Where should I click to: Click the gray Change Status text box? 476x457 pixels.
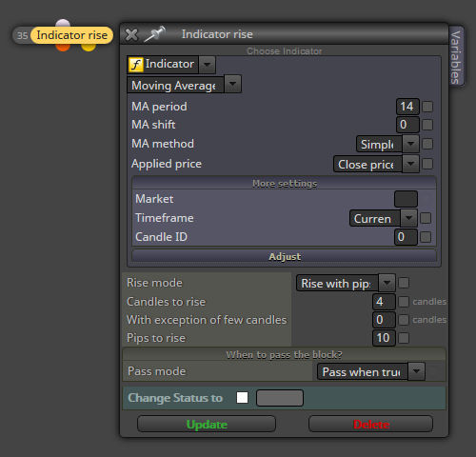280,398
